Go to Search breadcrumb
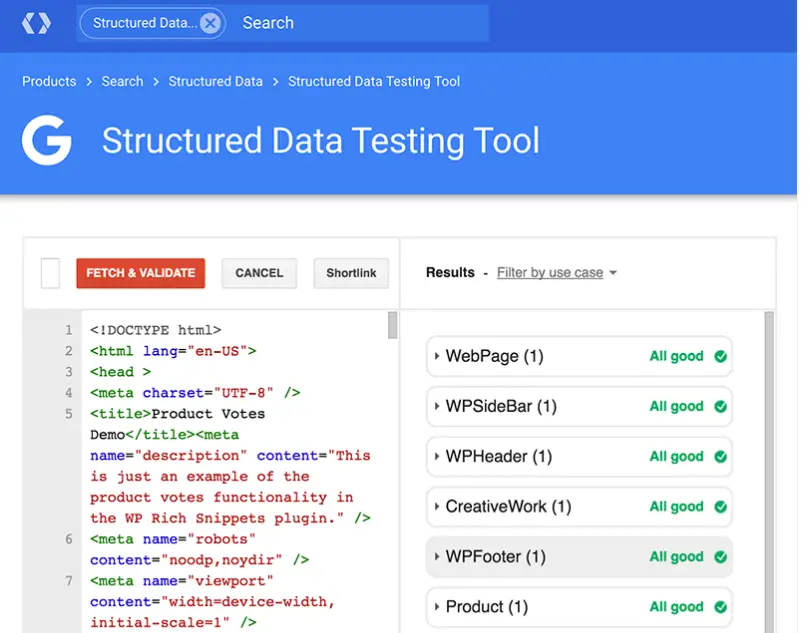The width and height of the screenshot is (810, 633). (122, 82)
